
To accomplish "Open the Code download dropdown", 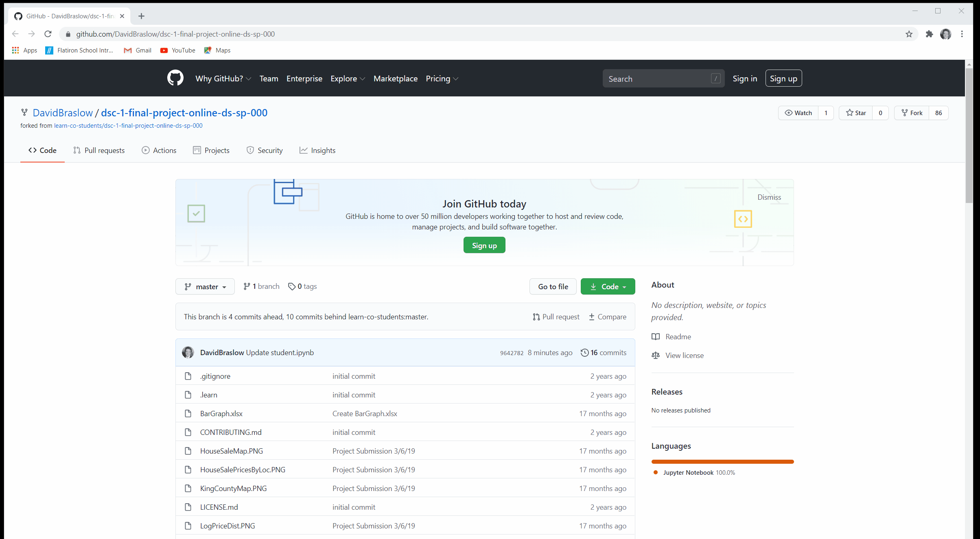I will pos(608,286).
